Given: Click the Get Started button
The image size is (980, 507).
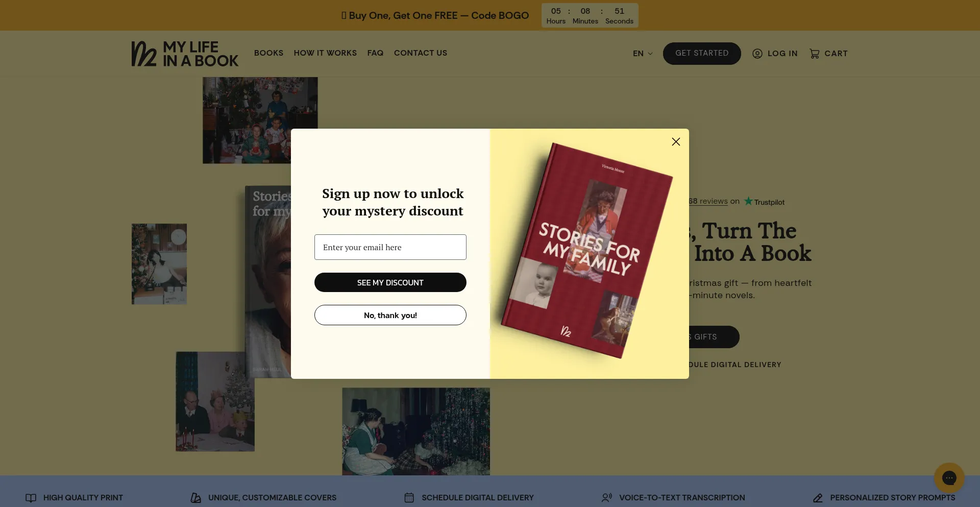Looking at the screenshot, I should coord(702,54).
